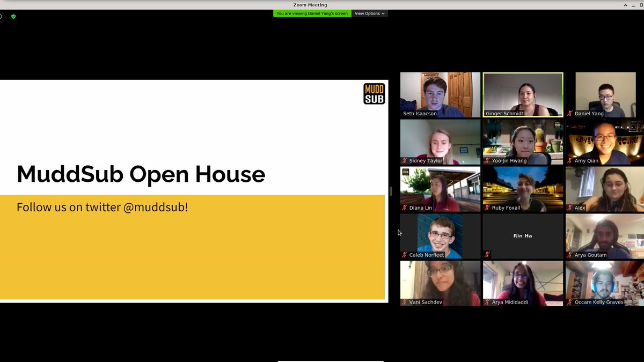Select Sidney Taylor's video tile
The image size is (644, 362).
(440, 142)
